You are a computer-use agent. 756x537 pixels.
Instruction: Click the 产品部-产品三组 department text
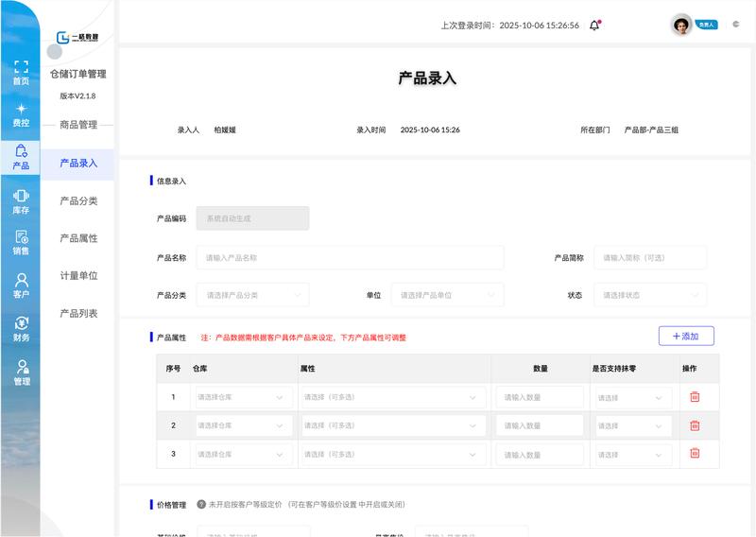point(651,130)
